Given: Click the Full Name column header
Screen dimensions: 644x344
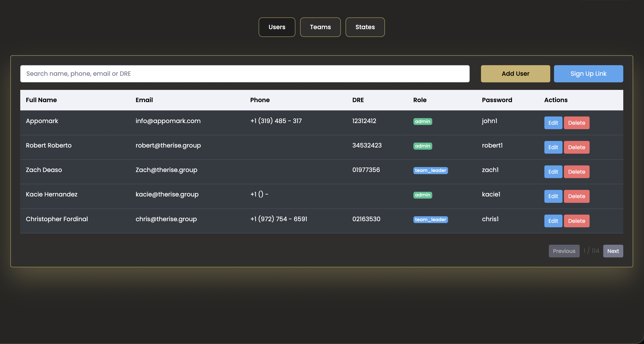Looking at the screenshot, I should [41, 100].
